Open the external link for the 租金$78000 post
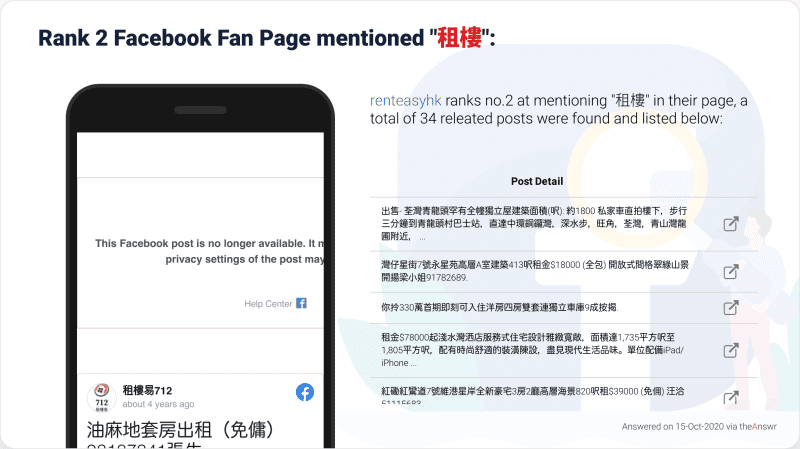Image resolution: width=800 pixels, height=449 pixels. [731, 350]
